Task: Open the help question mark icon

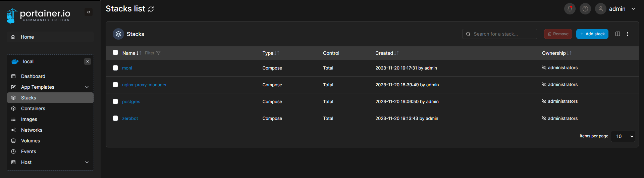Action: point(585,9)
